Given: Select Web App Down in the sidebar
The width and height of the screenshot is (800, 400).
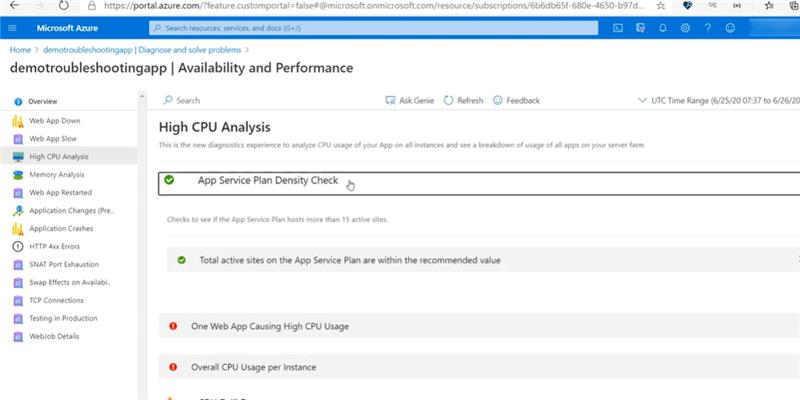Looking at the screenshot, I should coord(55,121).
